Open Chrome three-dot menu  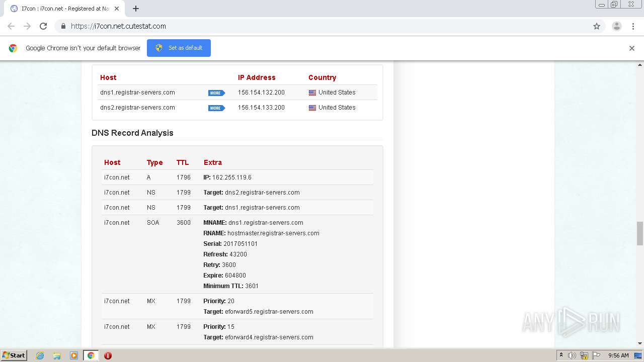click(633, 26)
